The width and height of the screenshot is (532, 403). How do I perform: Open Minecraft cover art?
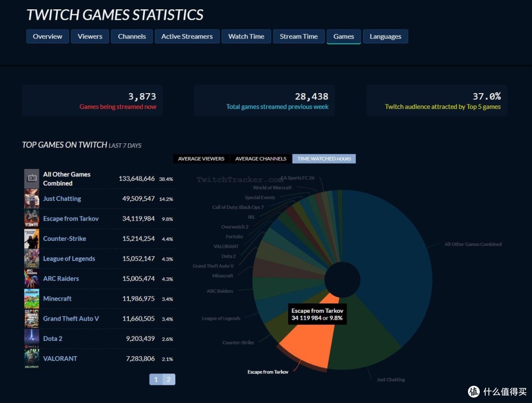point(32,299)
